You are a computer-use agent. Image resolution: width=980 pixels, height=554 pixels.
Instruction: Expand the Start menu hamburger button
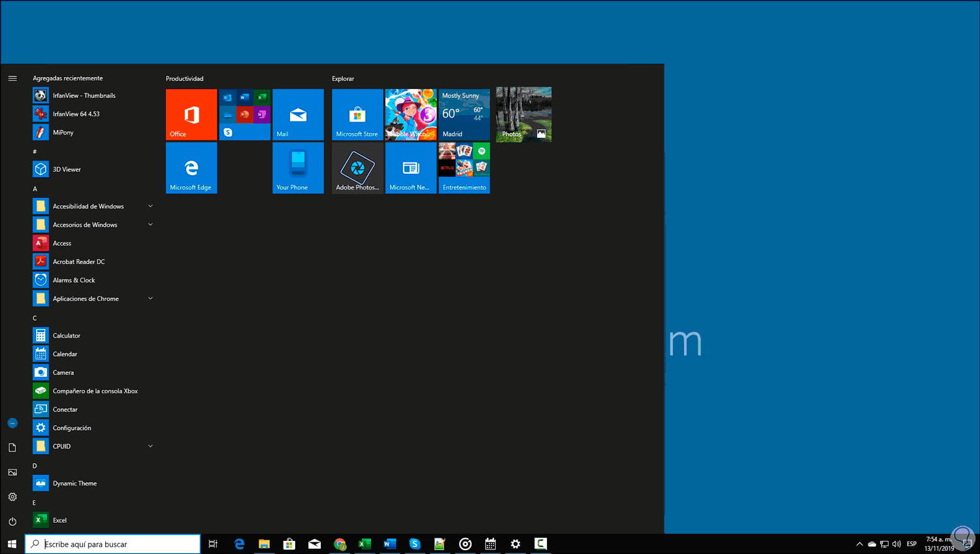point(12,78)
